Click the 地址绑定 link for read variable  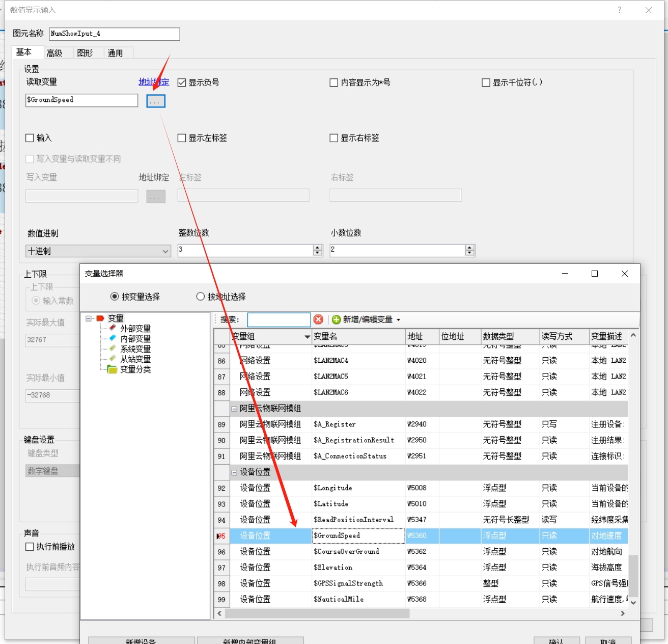[x=154, y=82]
